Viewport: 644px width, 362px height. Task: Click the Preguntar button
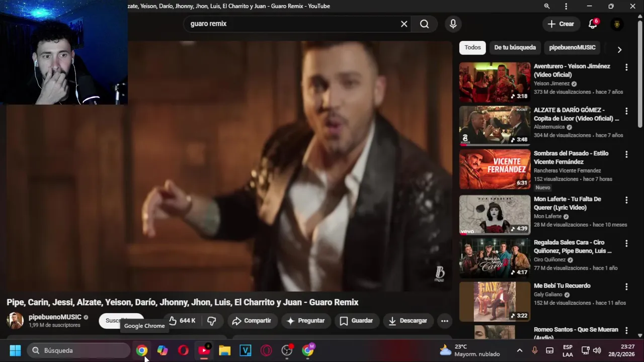[x=306, y=320]
